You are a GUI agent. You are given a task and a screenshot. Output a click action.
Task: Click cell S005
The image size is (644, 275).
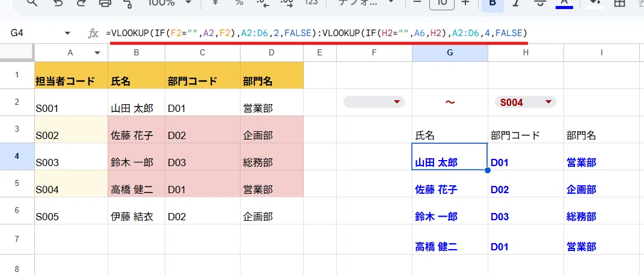71,211
